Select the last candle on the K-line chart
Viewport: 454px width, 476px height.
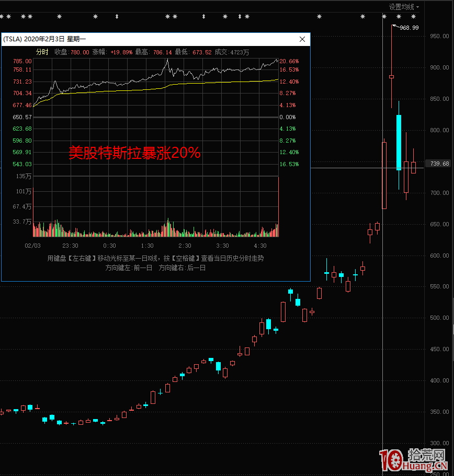[413, 168]
